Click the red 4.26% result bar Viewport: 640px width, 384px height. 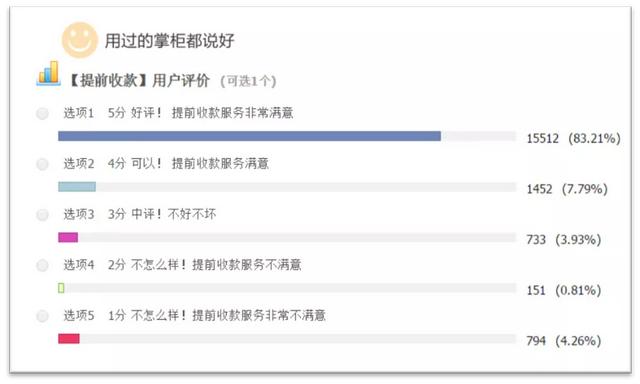coord(69,339)
